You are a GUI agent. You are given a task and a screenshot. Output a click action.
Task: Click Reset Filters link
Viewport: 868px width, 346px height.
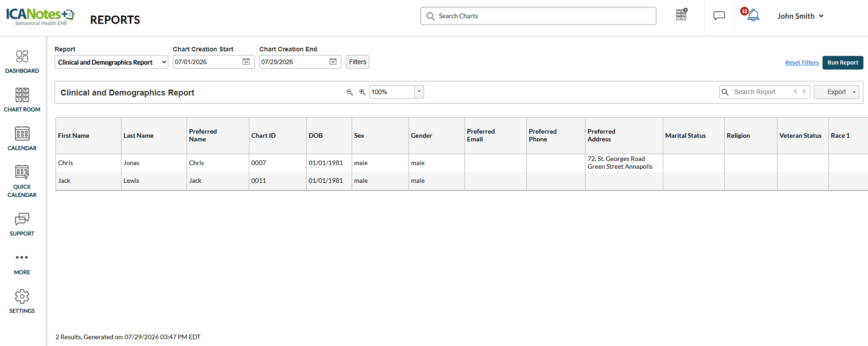[x=802, y=62]
